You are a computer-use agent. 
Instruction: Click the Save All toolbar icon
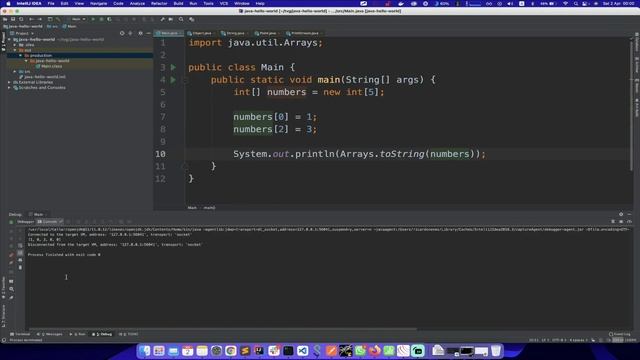pyautogui.click(x=13, y=19)
